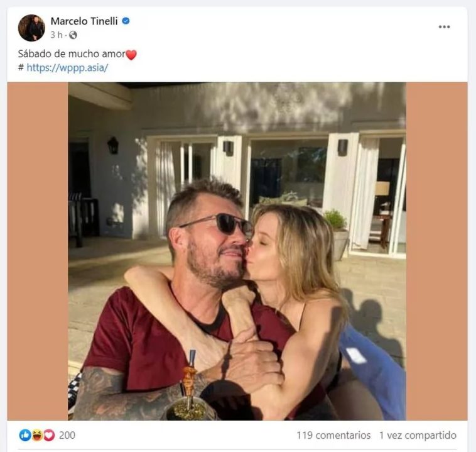The image size is (476, 452).
Task: Click the right beige margin of the photo
Action: pyautogui.click(x=436, y=251)
